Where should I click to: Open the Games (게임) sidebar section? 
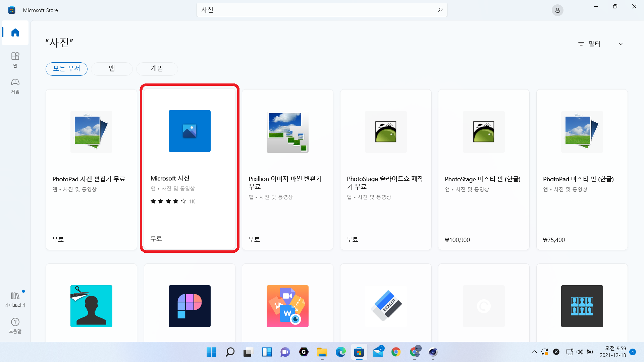[x=15, y=86]
